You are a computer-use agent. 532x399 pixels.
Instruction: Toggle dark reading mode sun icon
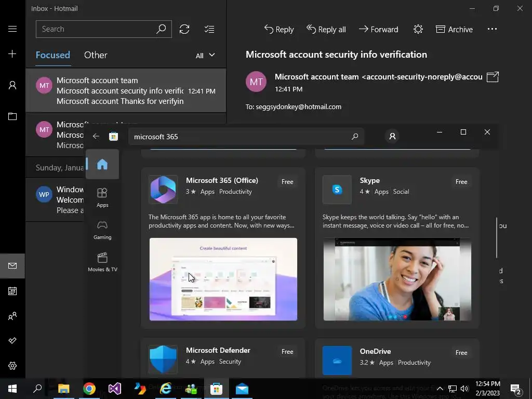coord(418,29)
